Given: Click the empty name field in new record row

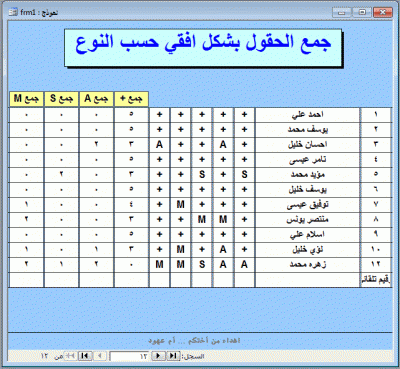Looking at the screenshot, I should [307, 280].
